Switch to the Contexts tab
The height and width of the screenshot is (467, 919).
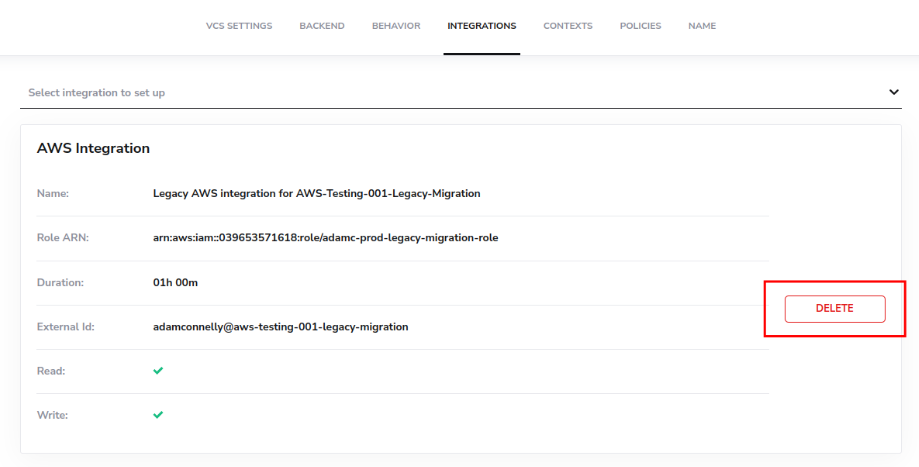point(568,26)
